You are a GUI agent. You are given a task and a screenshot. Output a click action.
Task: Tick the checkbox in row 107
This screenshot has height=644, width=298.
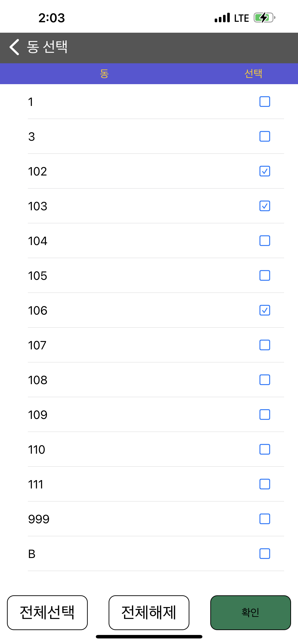(265, 345)
